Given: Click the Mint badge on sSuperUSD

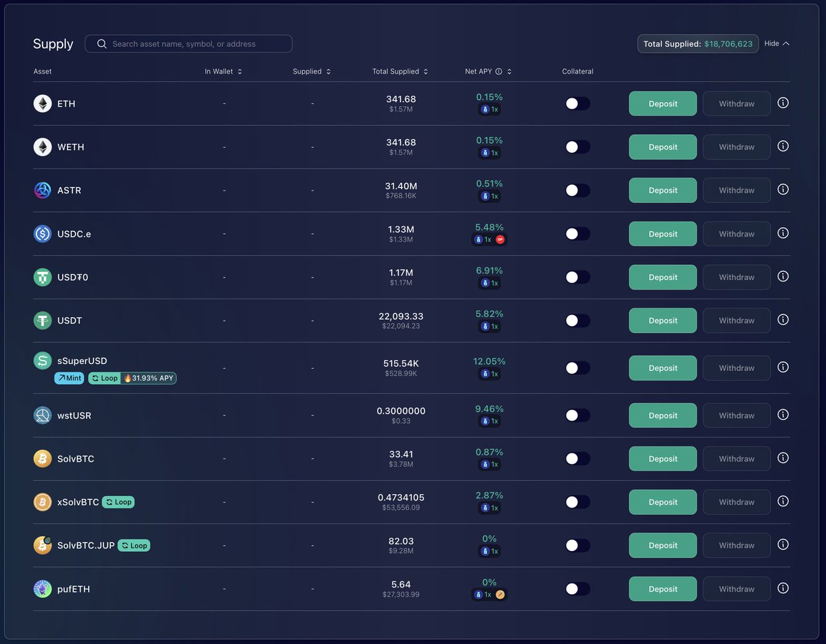Looking at the screenshot, I should (69, 378).
